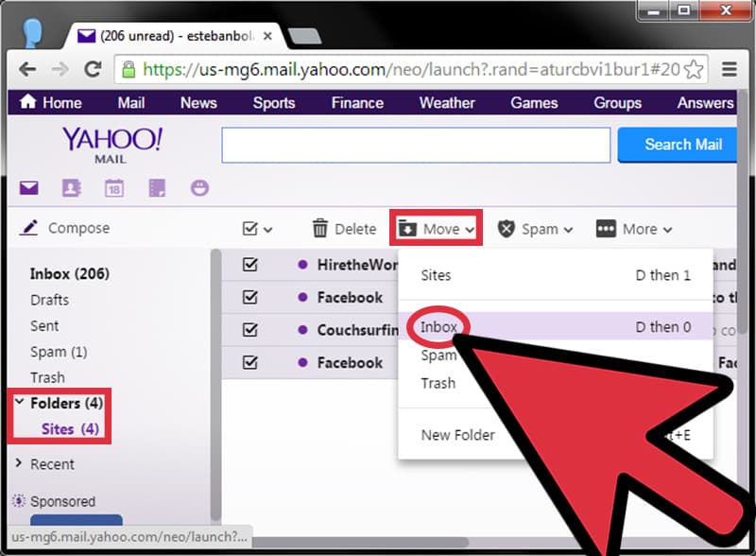Open Finance in Yahoo navigation bar
The height and width of the screenshot is (556, 756).
click(x=357, y=102)
